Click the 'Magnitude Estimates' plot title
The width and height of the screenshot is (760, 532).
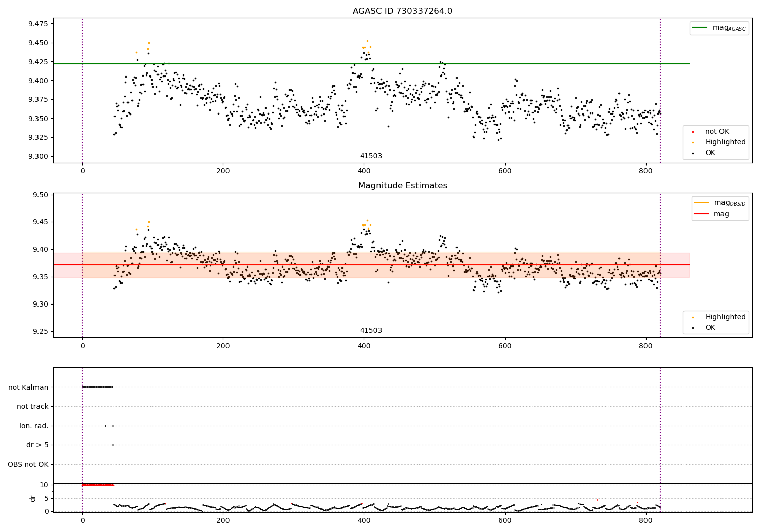coord(402,186)
